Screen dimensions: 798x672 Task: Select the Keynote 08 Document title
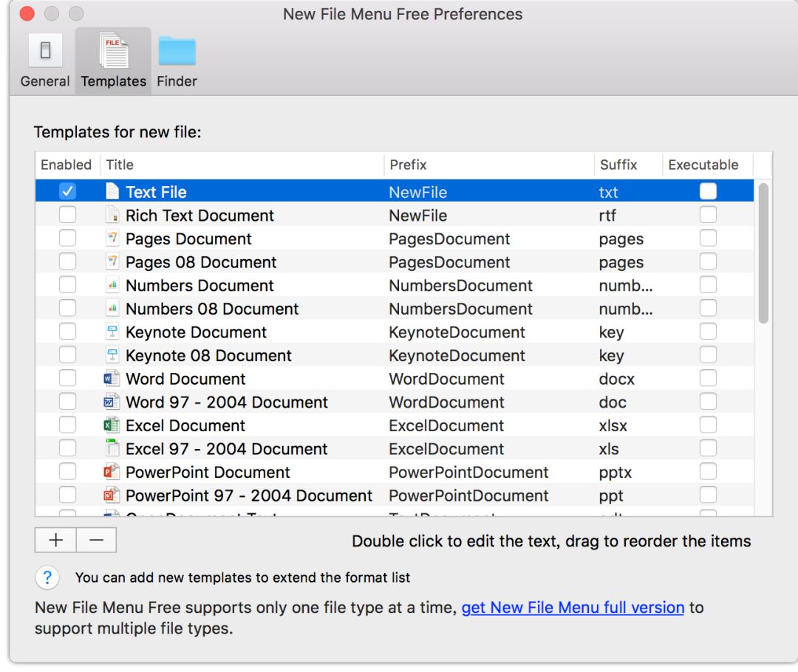click(x=208, y=356)
